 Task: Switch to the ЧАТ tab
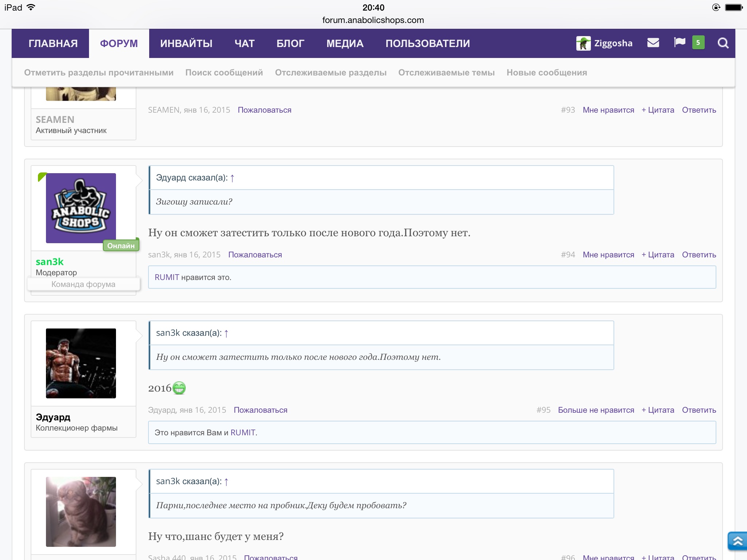(244, 43)
